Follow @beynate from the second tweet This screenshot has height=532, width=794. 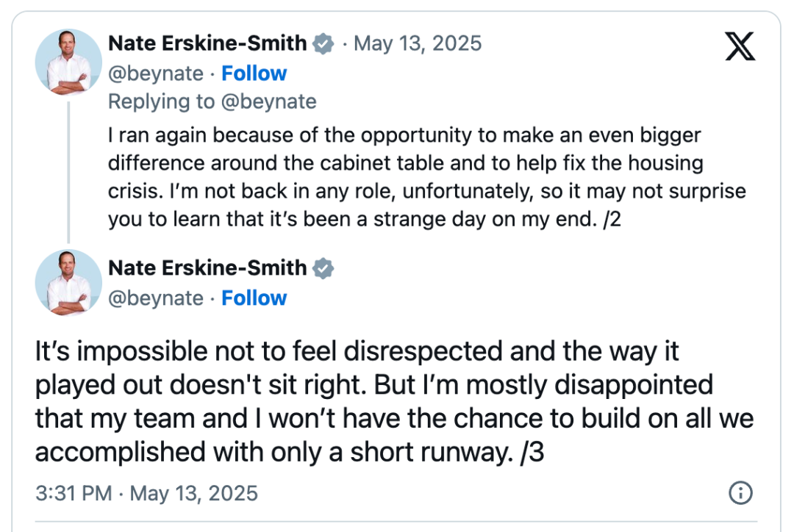click(254, 298)
